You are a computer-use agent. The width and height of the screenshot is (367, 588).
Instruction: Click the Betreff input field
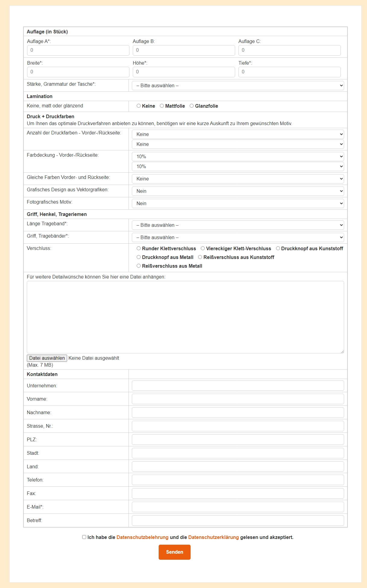point(238,520)
